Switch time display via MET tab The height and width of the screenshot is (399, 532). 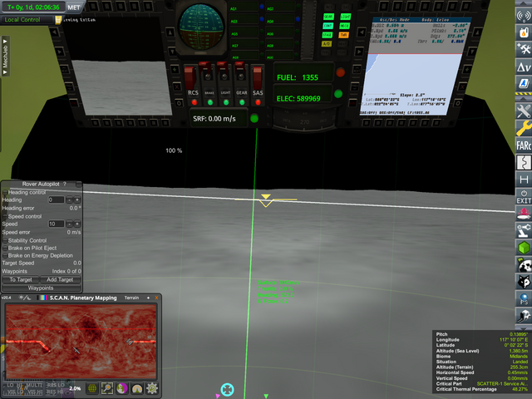tap(74, 7)
